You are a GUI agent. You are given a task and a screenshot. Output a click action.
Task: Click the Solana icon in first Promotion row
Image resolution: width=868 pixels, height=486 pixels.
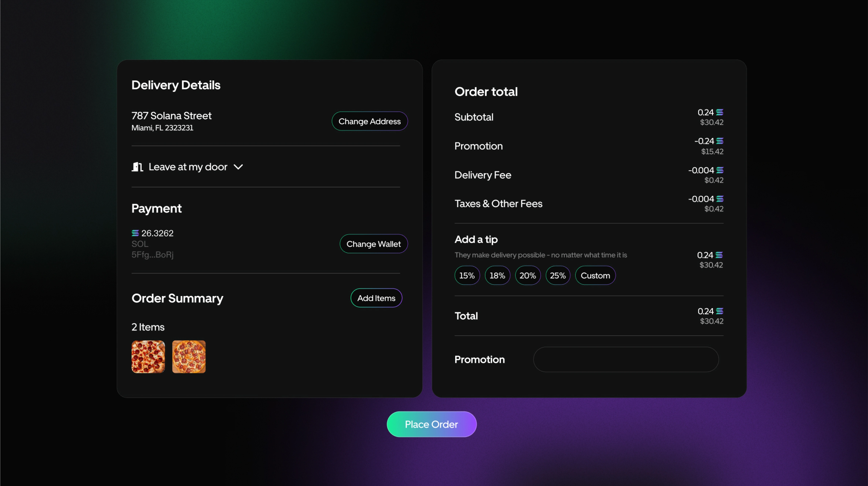coord(720,141)
